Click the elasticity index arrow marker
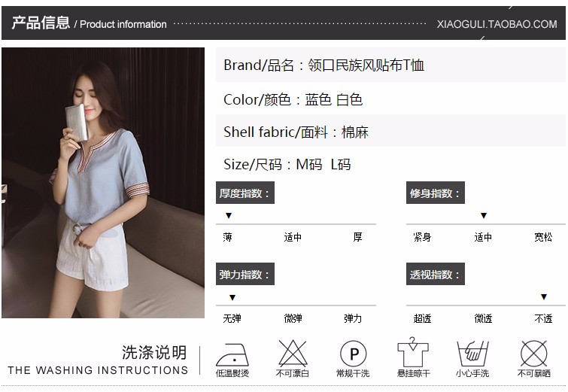The width and height of the screenshot is (568, 392). pyautogui.click(x=232, y=297)
